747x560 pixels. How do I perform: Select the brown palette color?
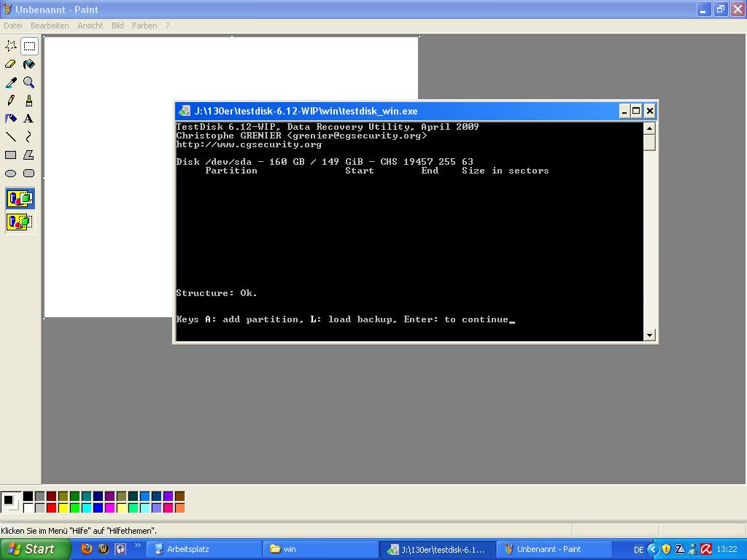pyautogui.click(x=179, y=497)
